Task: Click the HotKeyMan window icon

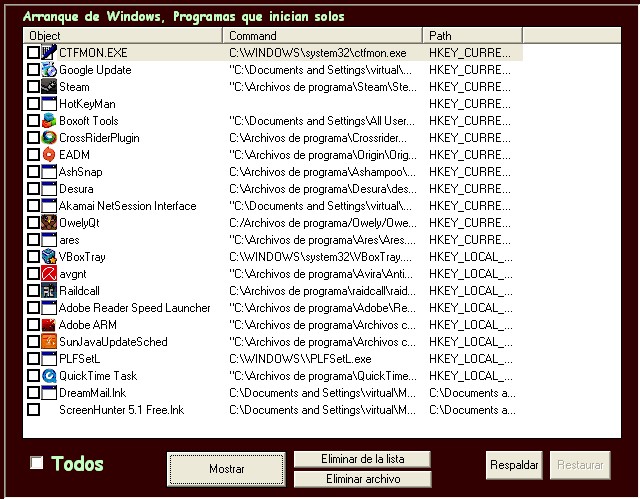Action: point(49,104)
